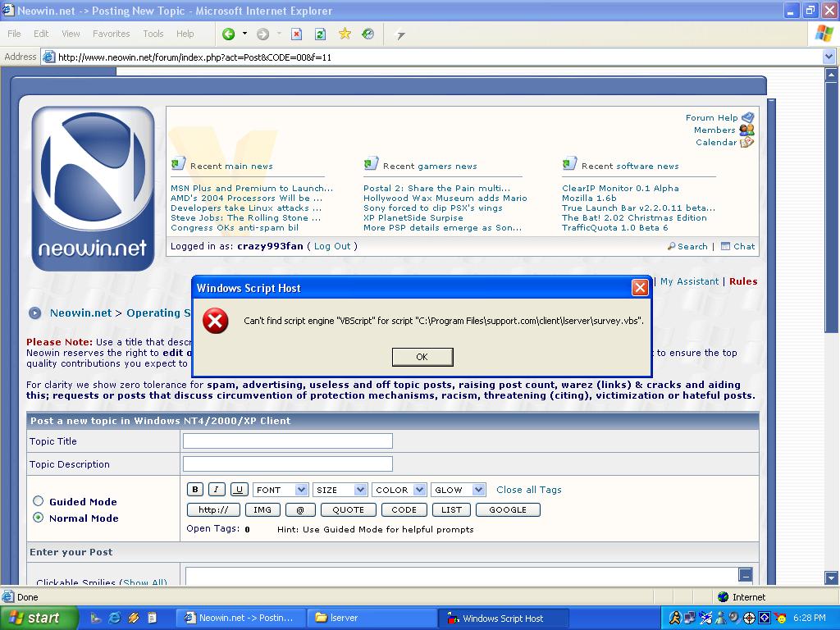
Task: Click the Log Out link
Action: tap(332, 246)
